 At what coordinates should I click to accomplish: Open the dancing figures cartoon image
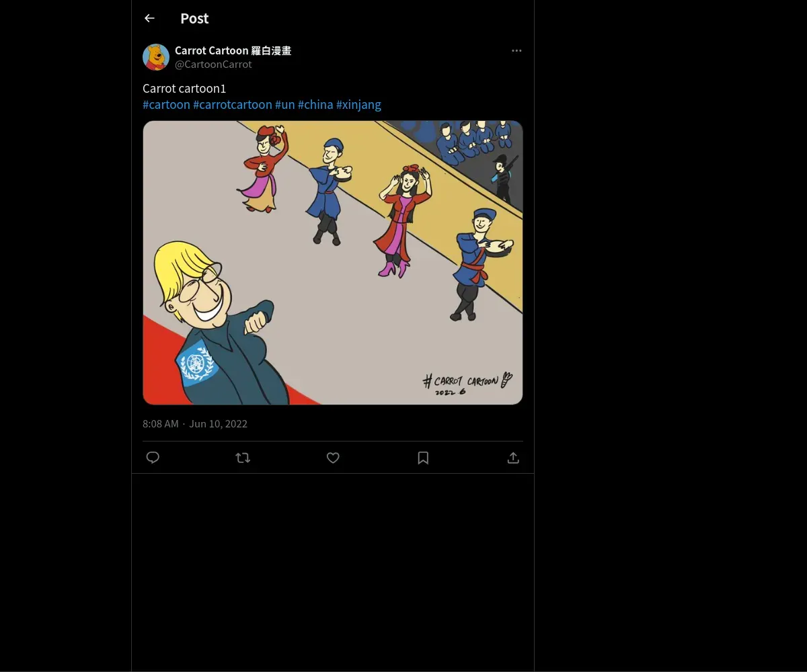[x=333, y=262]
